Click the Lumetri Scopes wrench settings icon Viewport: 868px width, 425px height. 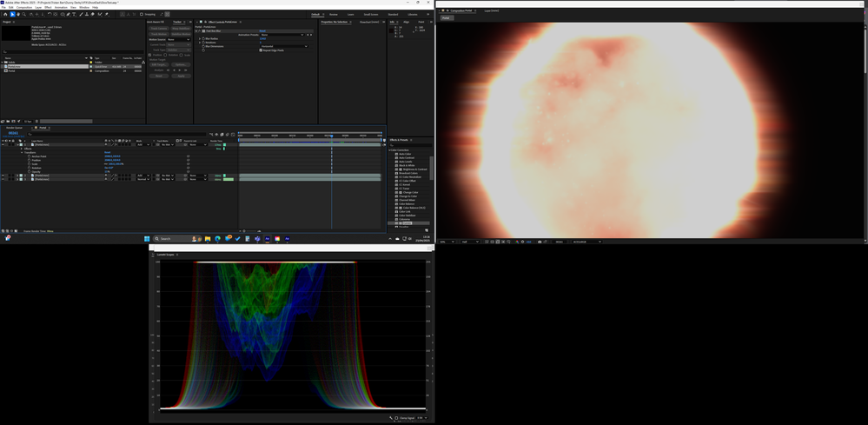click(393, 418)
